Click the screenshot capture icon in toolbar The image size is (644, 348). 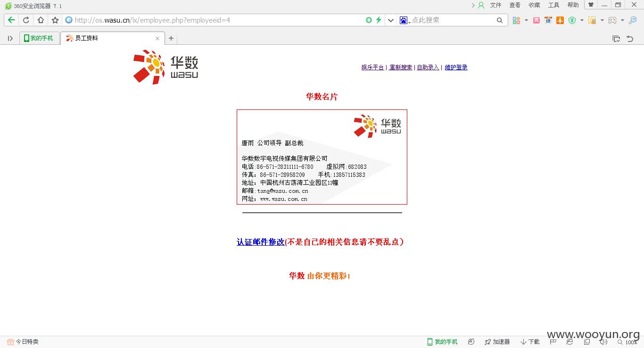click(x=592, y=20)
